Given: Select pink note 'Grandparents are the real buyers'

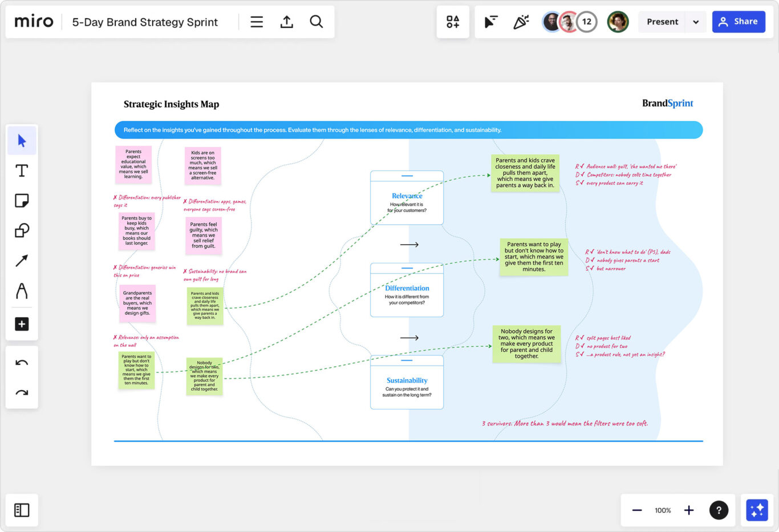Looking at the screenshot, I should (x=137, y=303).
